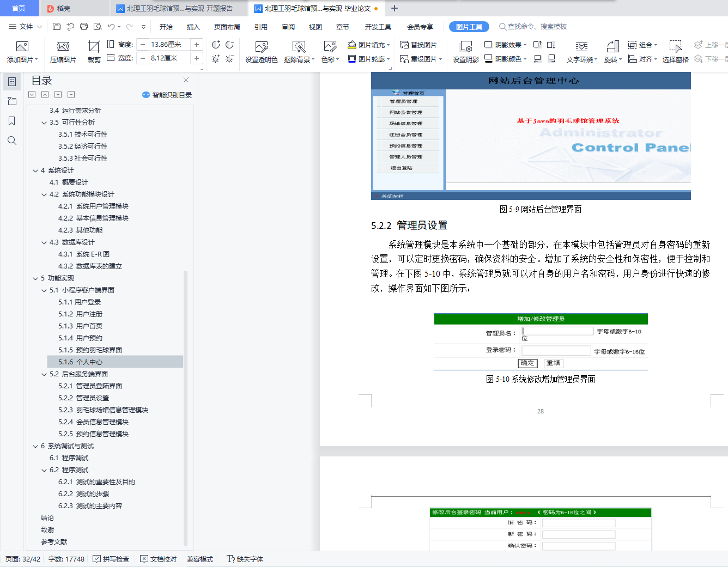
Task: Decrease picture width with minus button
Action: (143, 58)
